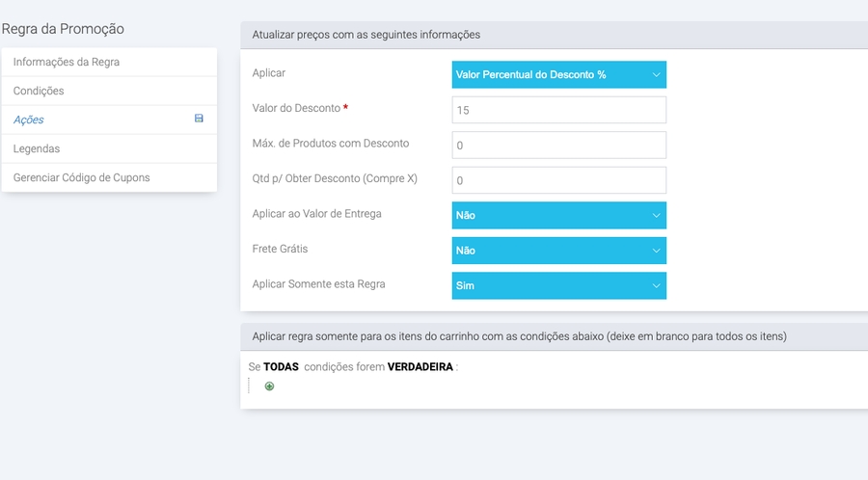
Task: Click the Atualizar preços section header
Action: [366, 35]
